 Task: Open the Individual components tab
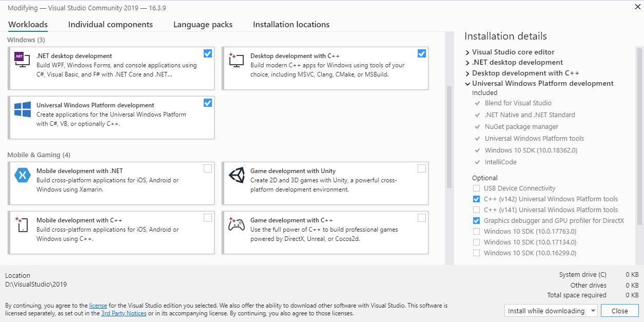click(x=110, y=25)
